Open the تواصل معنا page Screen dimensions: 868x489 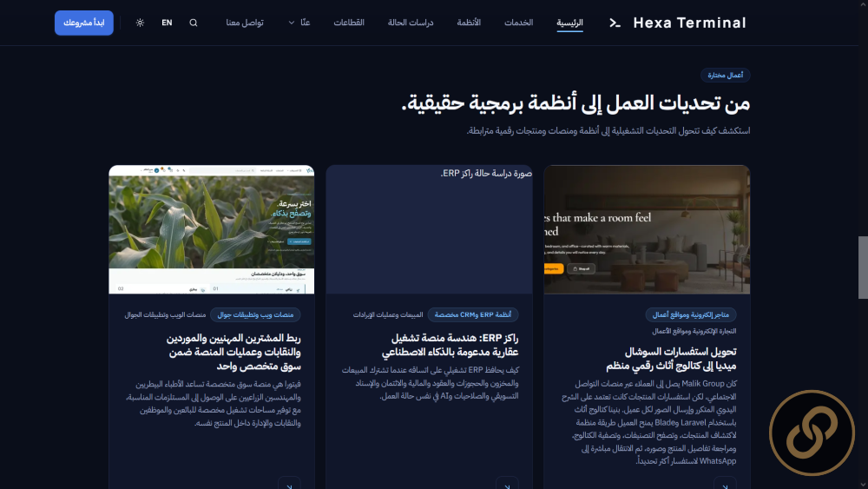coord(245,23)
